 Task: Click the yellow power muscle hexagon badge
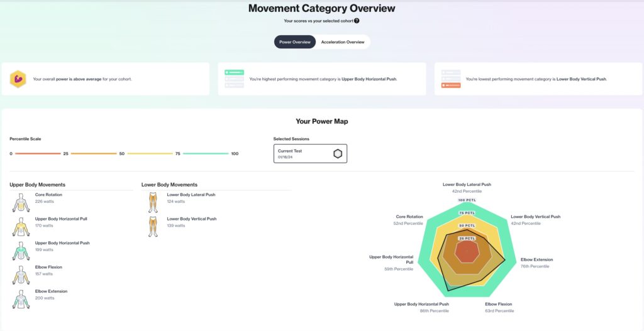pos(18,79)
